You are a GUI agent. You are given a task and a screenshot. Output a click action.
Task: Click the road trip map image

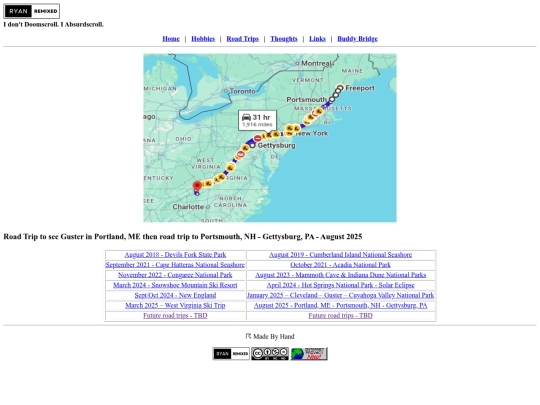(270, 138)
